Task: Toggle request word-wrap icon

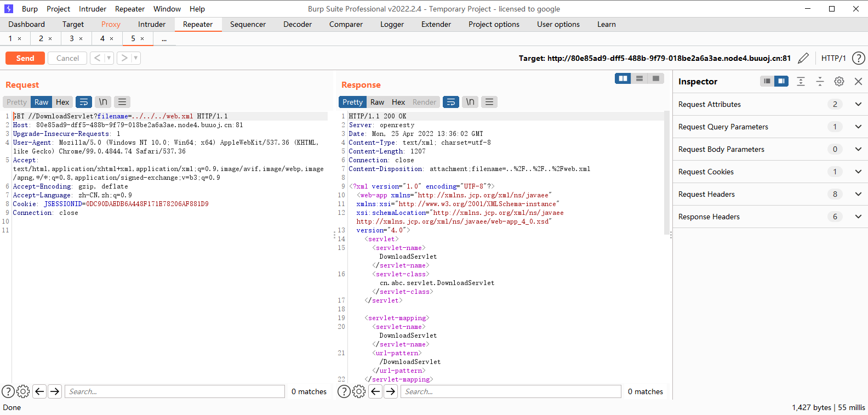Action: tap(84, 102)
